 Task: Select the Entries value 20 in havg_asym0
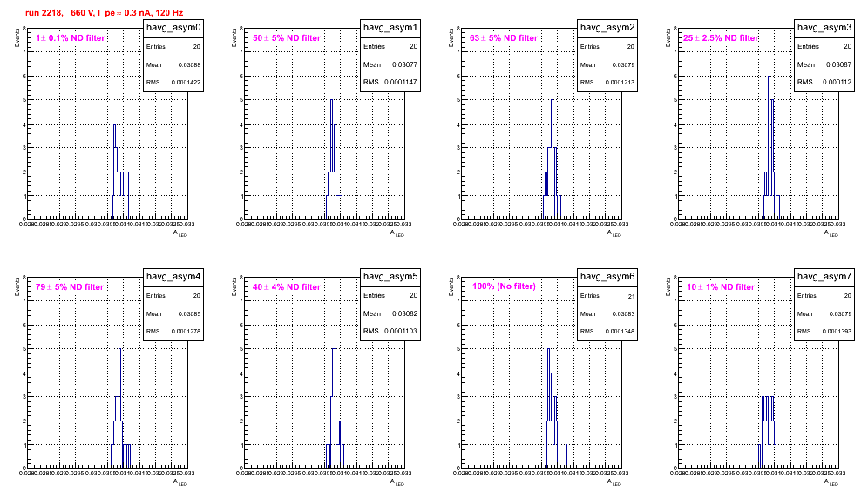197,47
